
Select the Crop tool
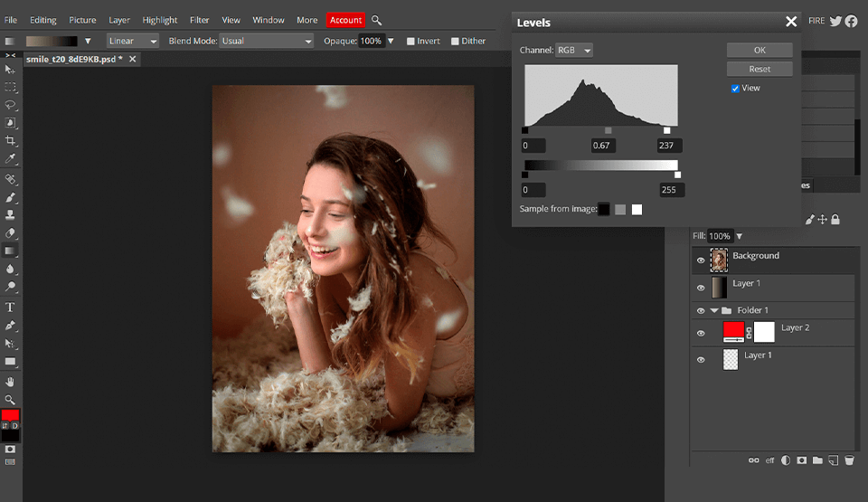(11, 141)
